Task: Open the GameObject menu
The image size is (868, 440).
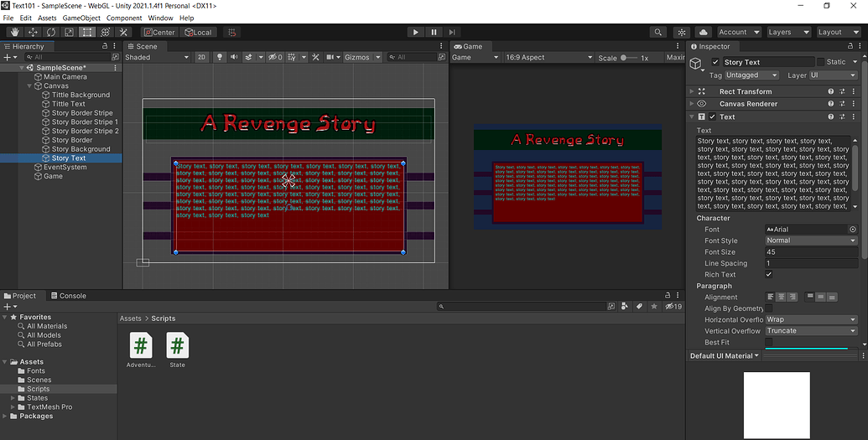Action: pos(81,18)
